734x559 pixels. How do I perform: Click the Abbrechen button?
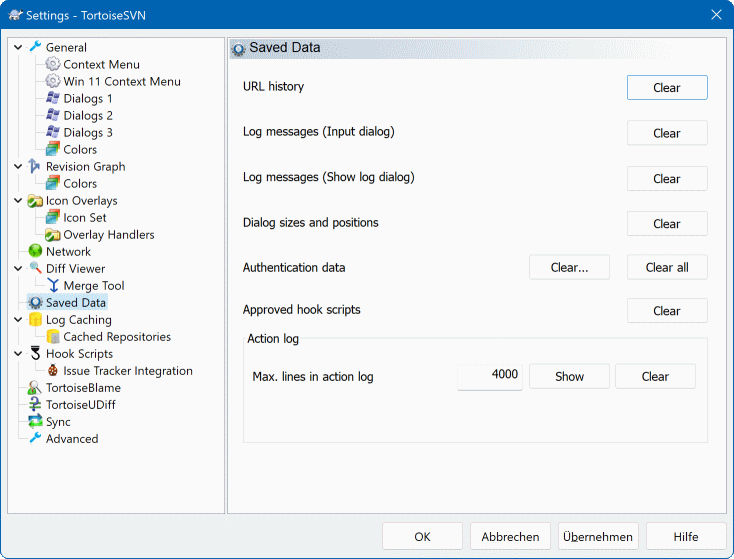click(x=510, y=537)
